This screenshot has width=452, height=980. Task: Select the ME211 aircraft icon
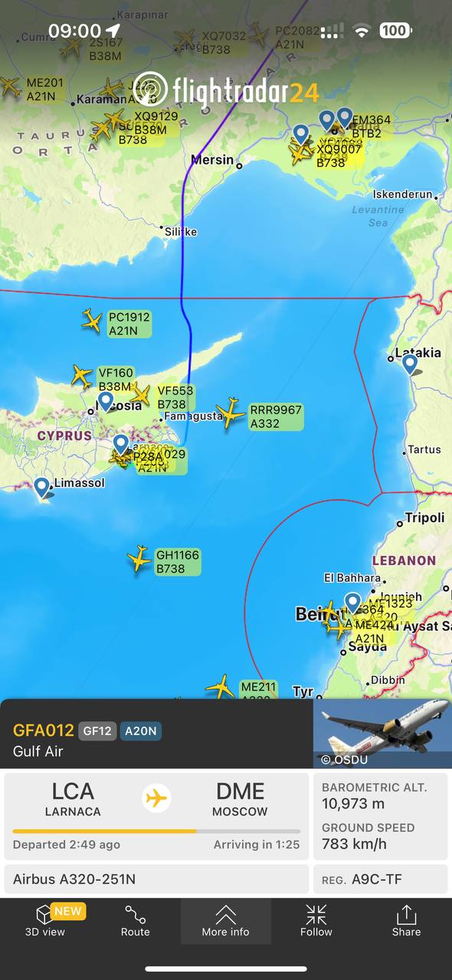pos(221,687)
